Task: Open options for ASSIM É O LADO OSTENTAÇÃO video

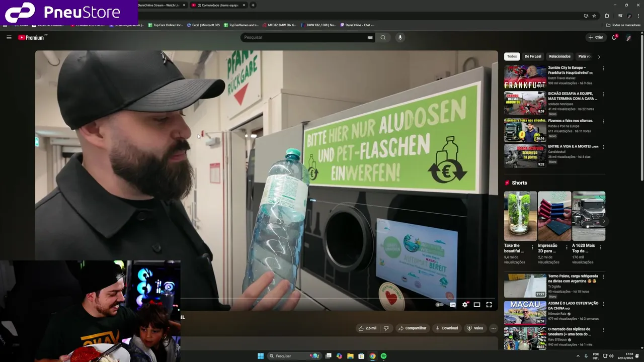Action: [x=603, y=304]
